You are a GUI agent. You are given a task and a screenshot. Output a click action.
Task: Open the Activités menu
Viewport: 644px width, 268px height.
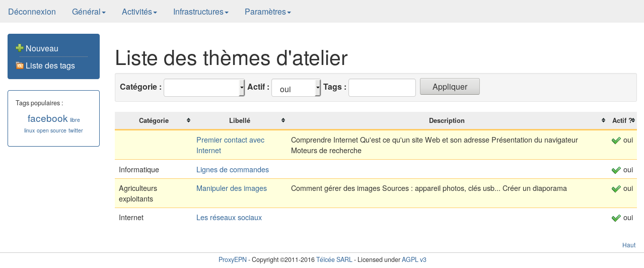[x=139, y=12]
